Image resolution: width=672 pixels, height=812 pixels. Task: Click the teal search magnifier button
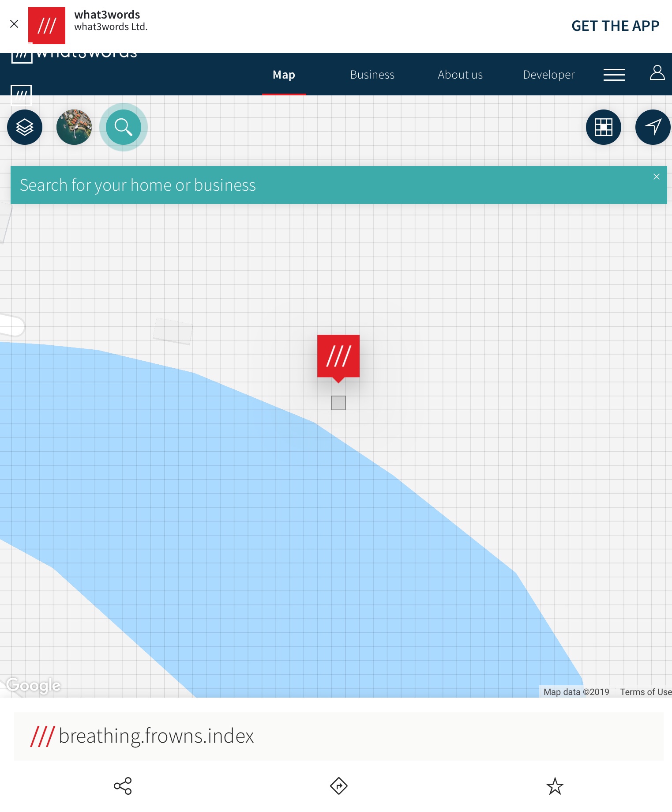[x=123, y=127]
